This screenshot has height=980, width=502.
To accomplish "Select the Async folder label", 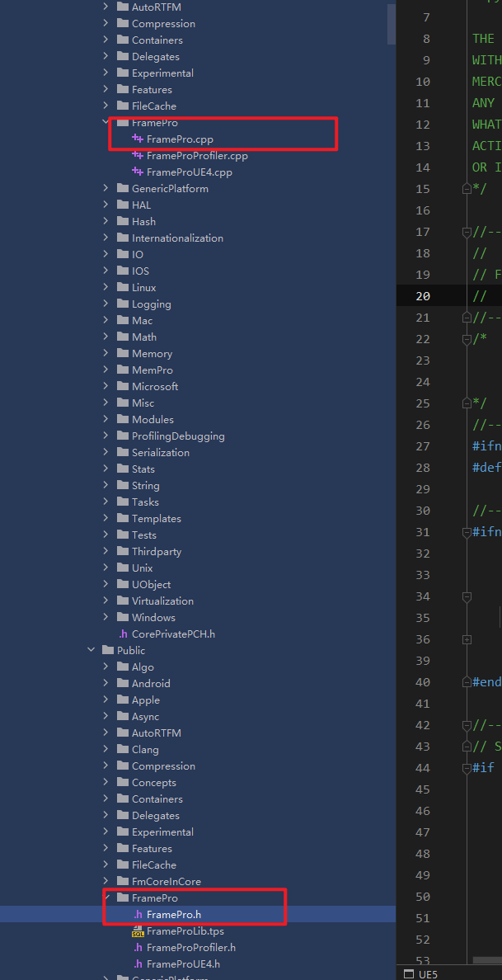I will pyautogui.click(x=145, y=716).
